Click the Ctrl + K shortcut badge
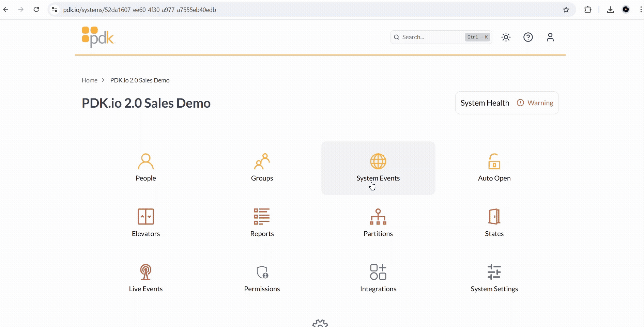The image size is (644, 327). coord(477,37)
